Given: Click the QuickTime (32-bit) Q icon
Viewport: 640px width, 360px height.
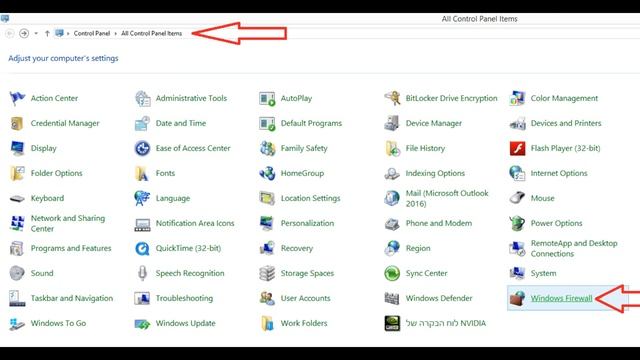Looking at the screenshot, I should [x=142, y=248].
